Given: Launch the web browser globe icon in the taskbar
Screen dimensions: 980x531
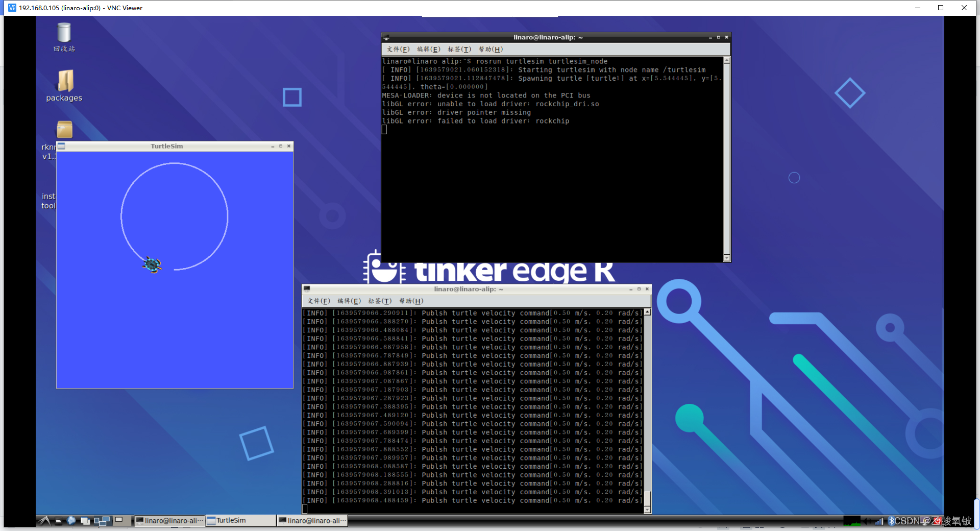Looking at the screenshot, I should [71, 520].
